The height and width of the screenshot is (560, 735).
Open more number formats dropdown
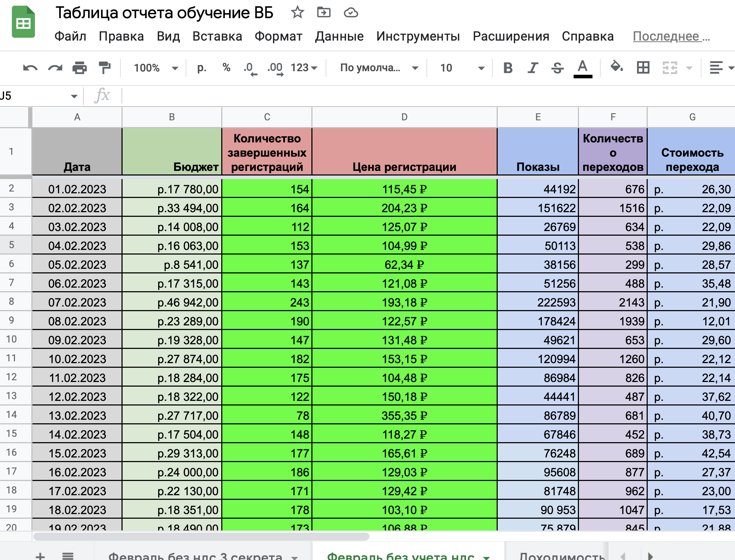[304, 68]
